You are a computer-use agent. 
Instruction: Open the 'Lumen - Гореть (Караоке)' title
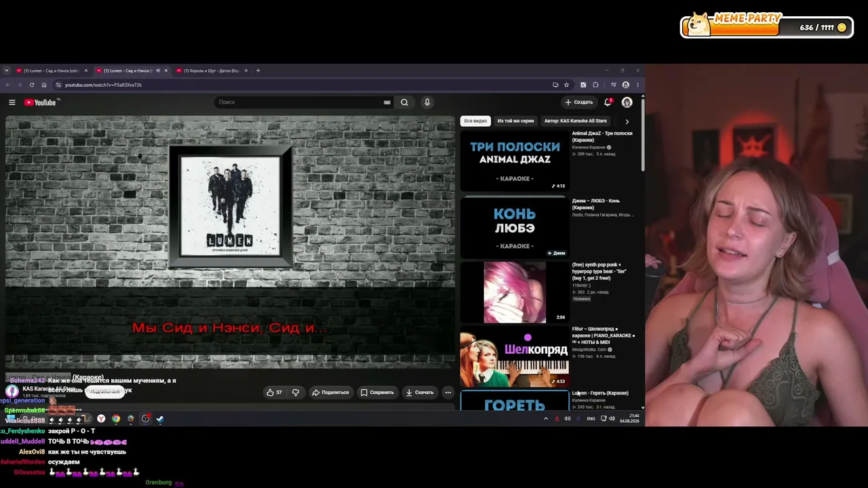(600, 393)
